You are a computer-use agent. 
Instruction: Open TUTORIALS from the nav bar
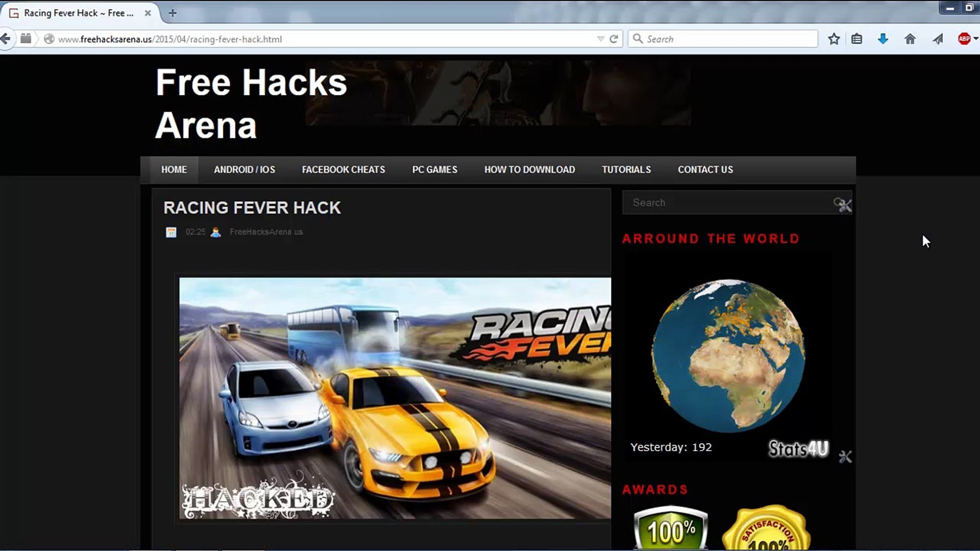coord(626,170)
